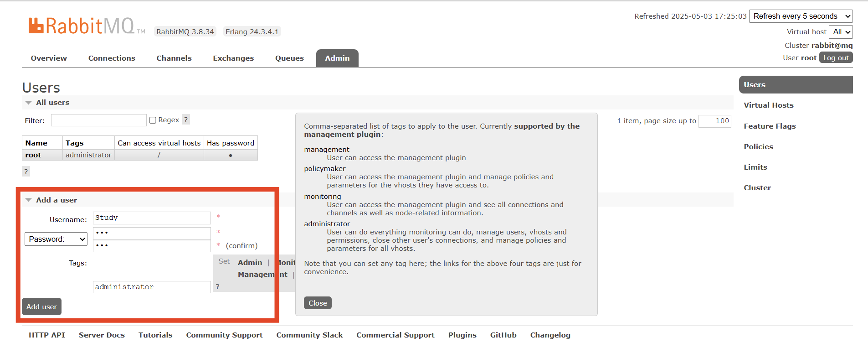Screen dimensions: 868x348
Task: Open the help icon beside the tags field
Action: point(217,286)
